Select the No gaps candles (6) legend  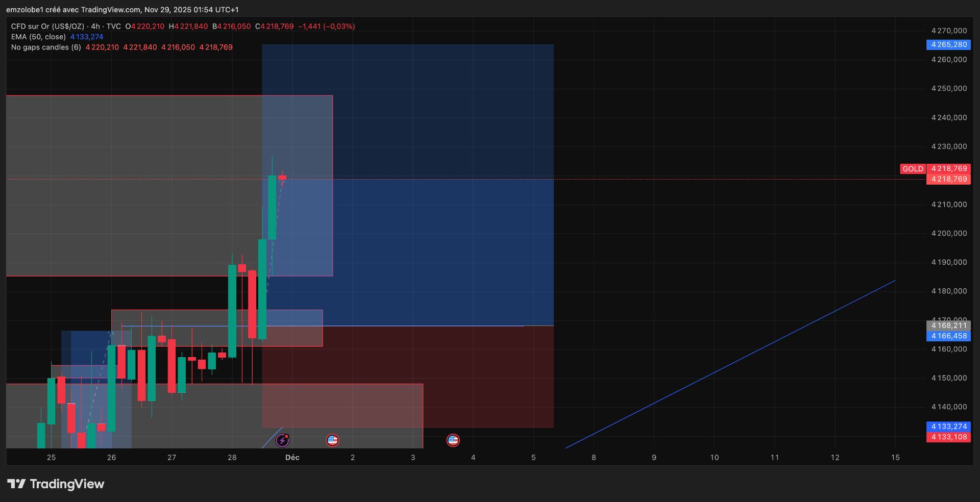point(46,47)
